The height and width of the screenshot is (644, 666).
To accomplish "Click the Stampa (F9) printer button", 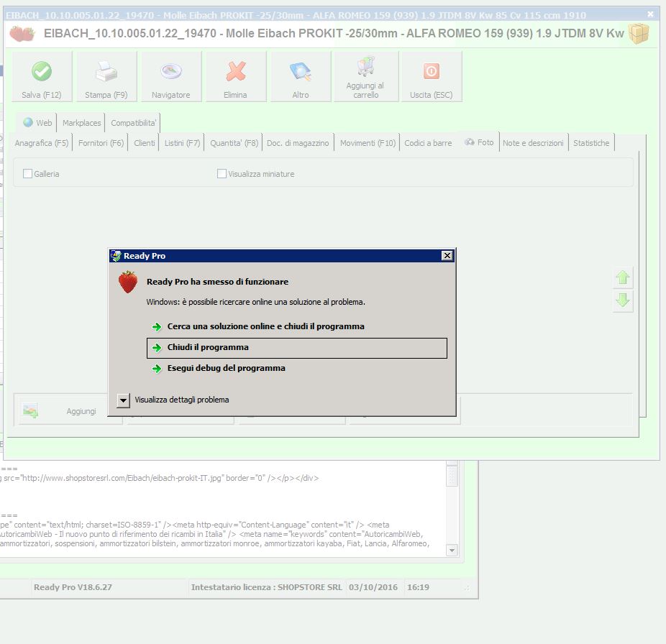I will click(x=106, y=76).
